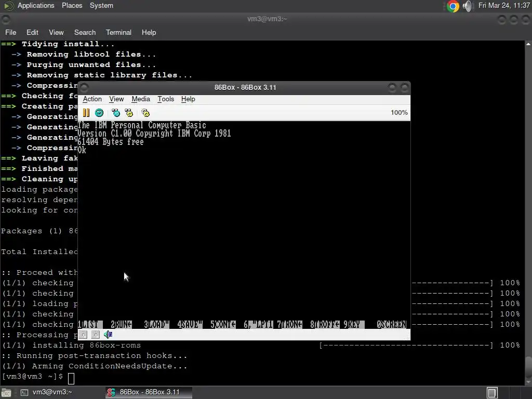The height and width of the screenshot is (399, 532).
Task: Open the 86Box Tools menu
Action: coord(166,99)
